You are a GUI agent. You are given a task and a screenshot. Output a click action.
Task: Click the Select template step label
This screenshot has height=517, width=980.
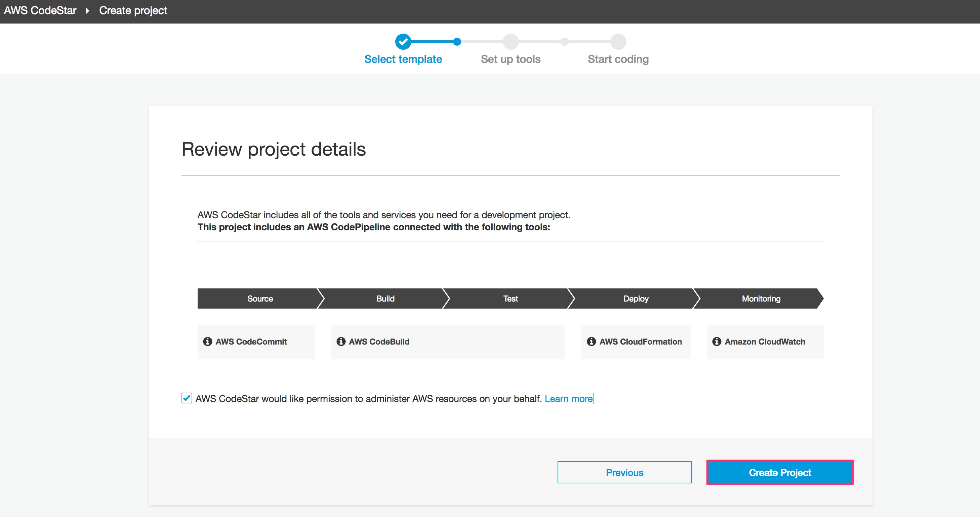click(x=403, y=59)
